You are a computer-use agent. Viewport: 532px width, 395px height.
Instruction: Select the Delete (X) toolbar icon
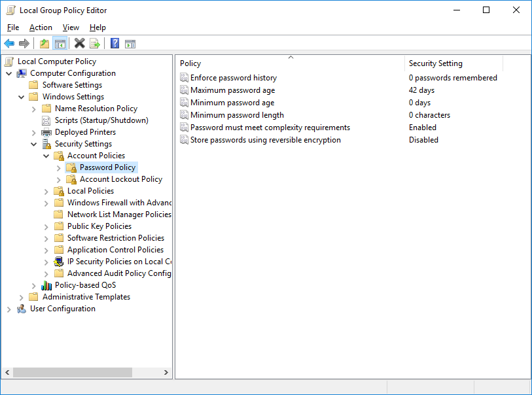pyautogui.click(x=79, y=43)
